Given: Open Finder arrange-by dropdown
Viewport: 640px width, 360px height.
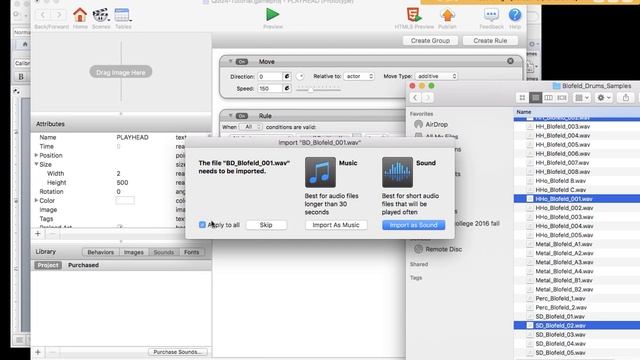Looking at the screenshot, I should [x=581, y=98].
